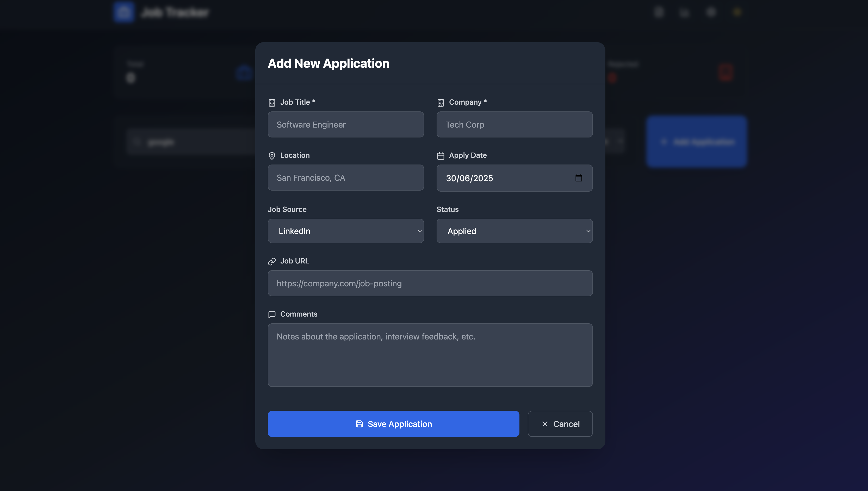This screenshot has height=491, width=868.
Task: Click the speech bubble icon beside Comments
Action: pyautogui.click(x=272, y=315)
